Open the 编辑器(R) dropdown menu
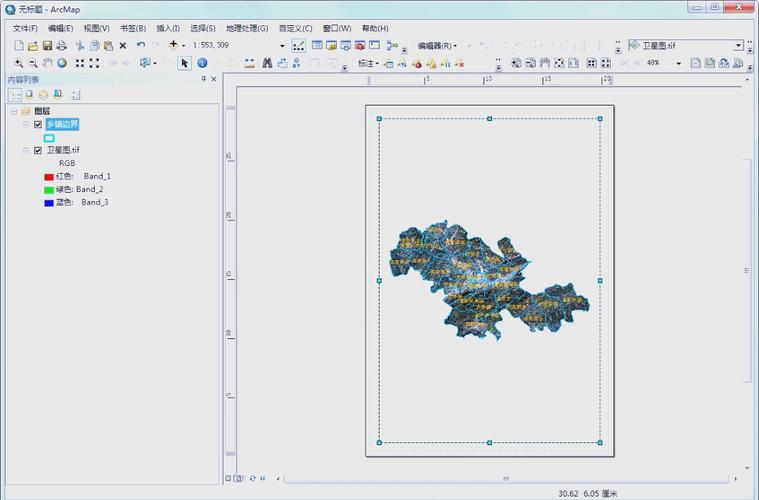This screenshot has width=759, height=500. coord(437,45)
